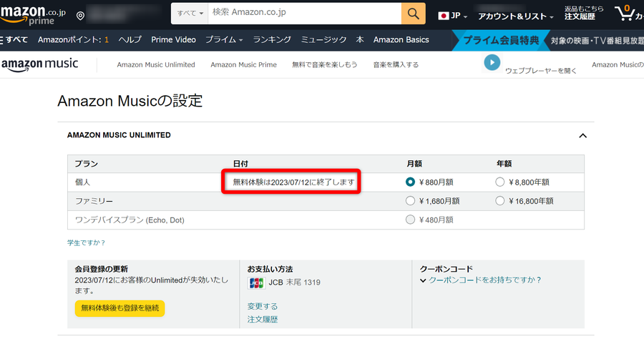Screen dimensions: 644x339
Task: Open the 本 nav item
Action: tap(360, 40)
